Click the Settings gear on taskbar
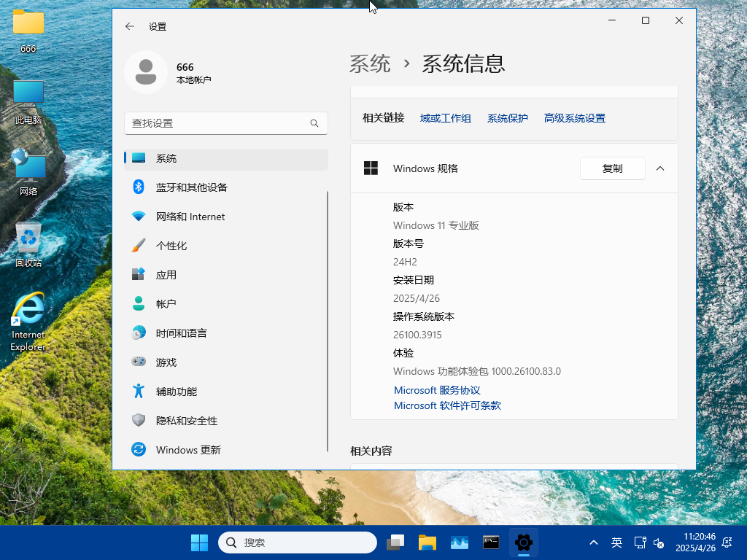Image resolution: width=747 pixels, height=560 pixels. tap(523, 542)
